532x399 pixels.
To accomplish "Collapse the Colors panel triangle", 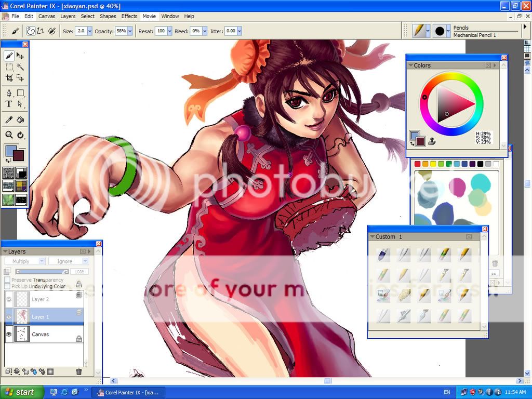I will [x=410, y=65].
